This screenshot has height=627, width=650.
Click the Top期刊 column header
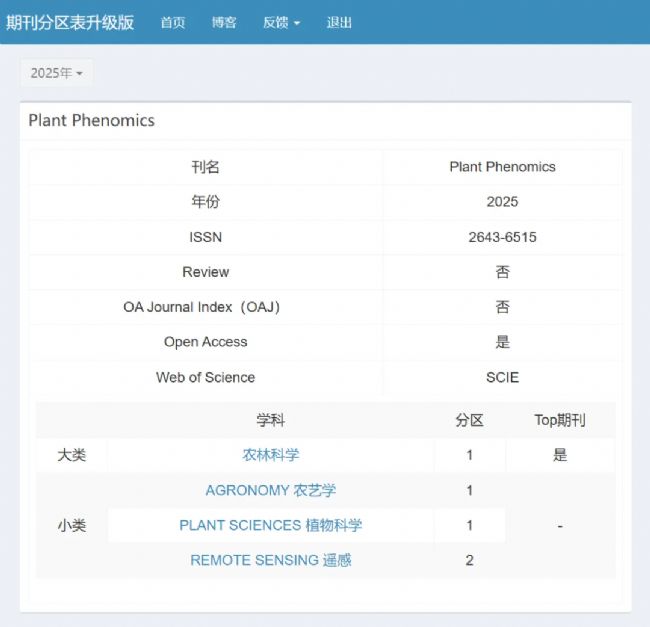pyautogui.click(x=559, y=420)
